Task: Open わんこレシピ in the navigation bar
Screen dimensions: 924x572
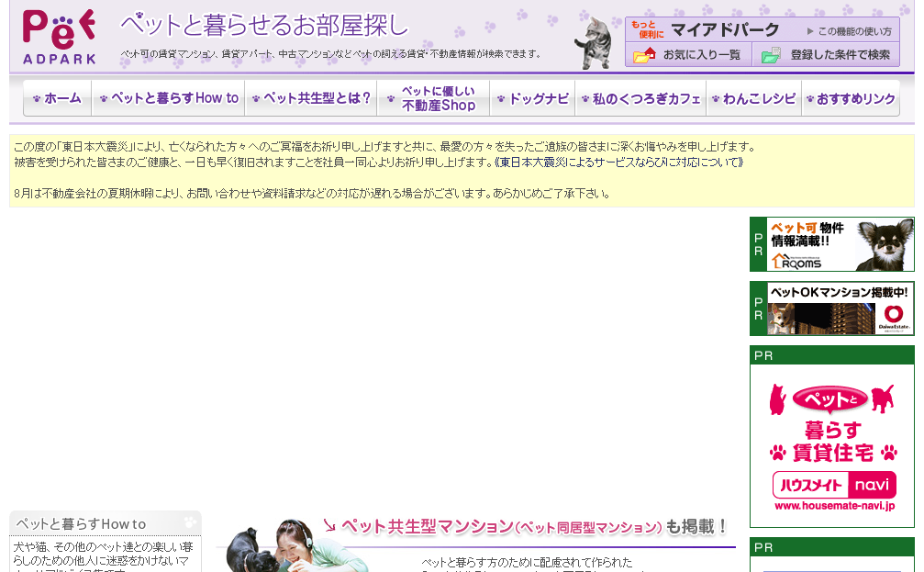Action: (753, 98)
